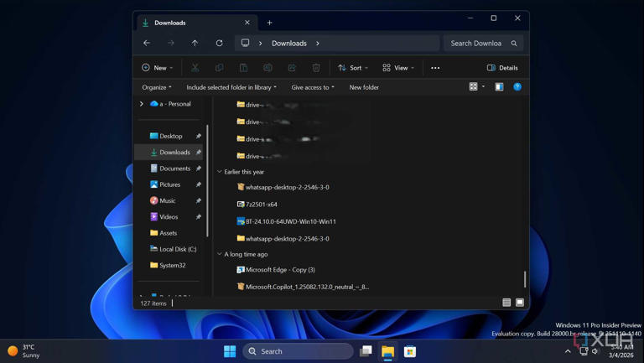Open Music in the sidebar
The image size is (644, 363).
163,200
